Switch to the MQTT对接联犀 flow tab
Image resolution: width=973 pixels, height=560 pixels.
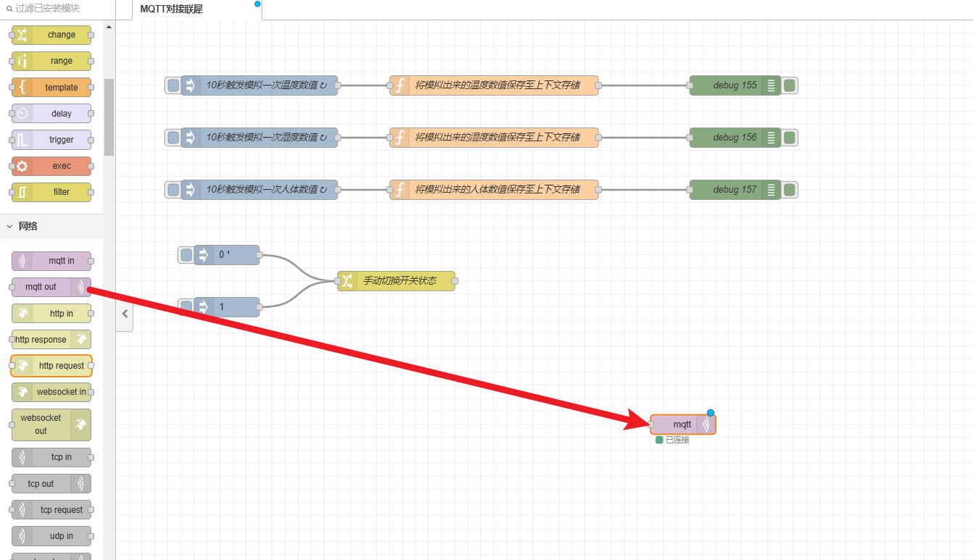(172, 9)
